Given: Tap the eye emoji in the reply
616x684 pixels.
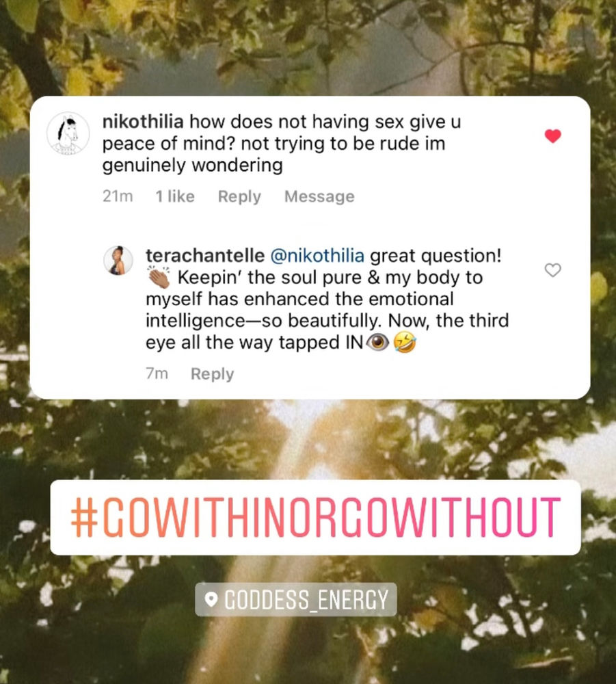Looking at the screenshot, I should pyautogui.click(x=377, y=343).
